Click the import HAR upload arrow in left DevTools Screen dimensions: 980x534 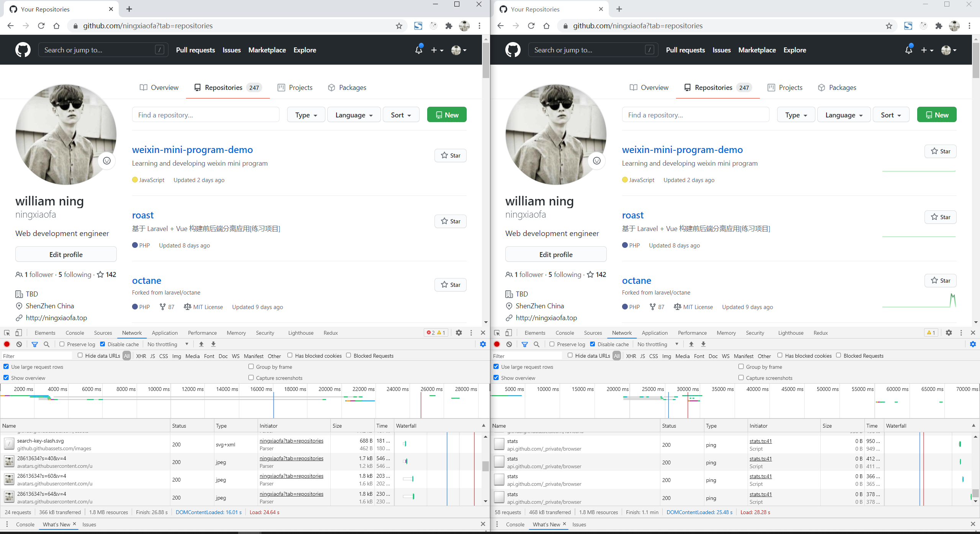[201, 344]
